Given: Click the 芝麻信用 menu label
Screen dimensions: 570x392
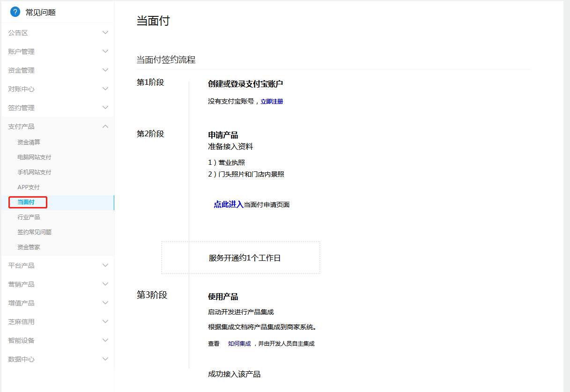Looking at the screenshot, I should click(x=21, y=322).
